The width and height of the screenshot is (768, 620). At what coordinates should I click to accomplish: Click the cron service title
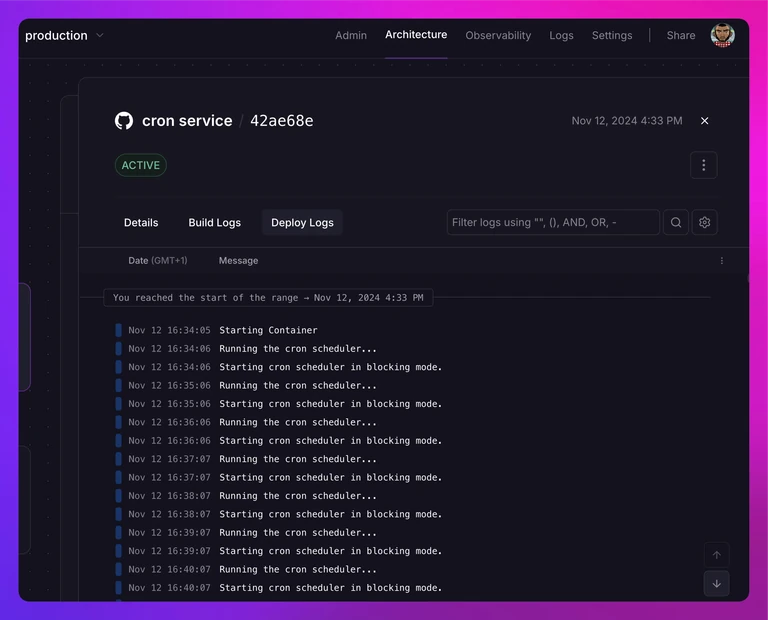tap(187, 120)
